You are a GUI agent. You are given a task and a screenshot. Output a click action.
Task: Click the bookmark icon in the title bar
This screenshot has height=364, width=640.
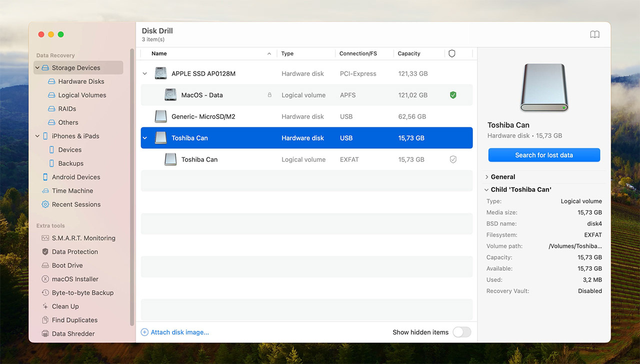click(594, 34)
